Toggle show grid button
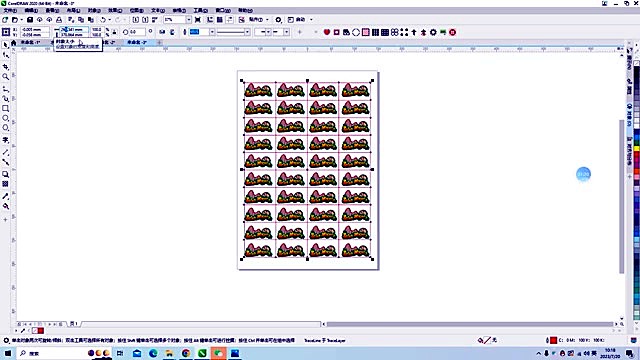 [x=220, y=20]
